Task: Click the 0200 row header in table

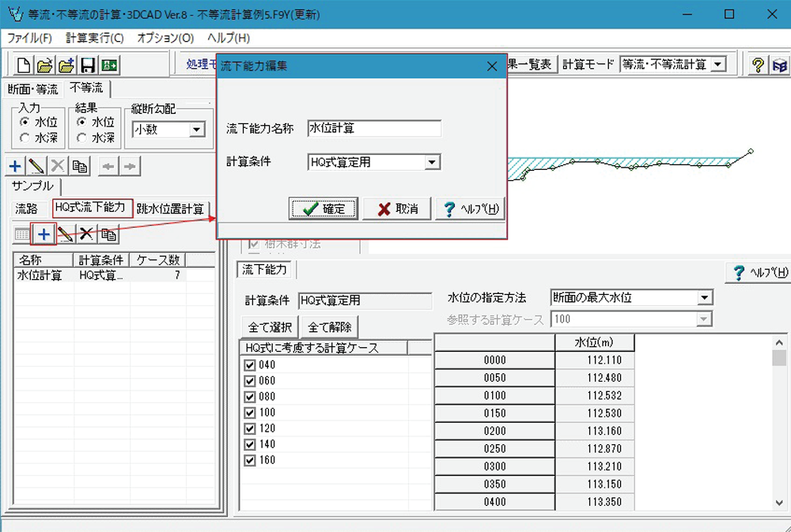Action: pyautogui.click(x=494, y=431)
